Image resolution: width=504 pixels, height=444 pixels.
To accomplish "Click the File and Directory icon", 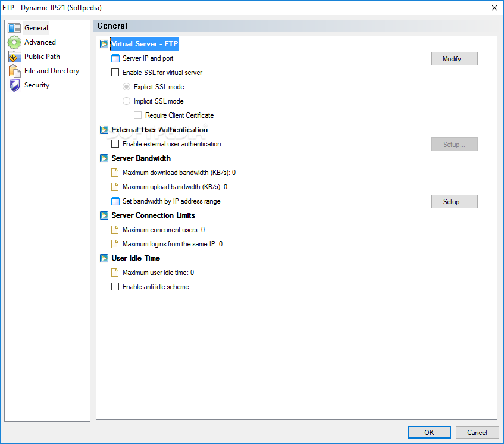I will pyautogui.click(x=14, y=71).
